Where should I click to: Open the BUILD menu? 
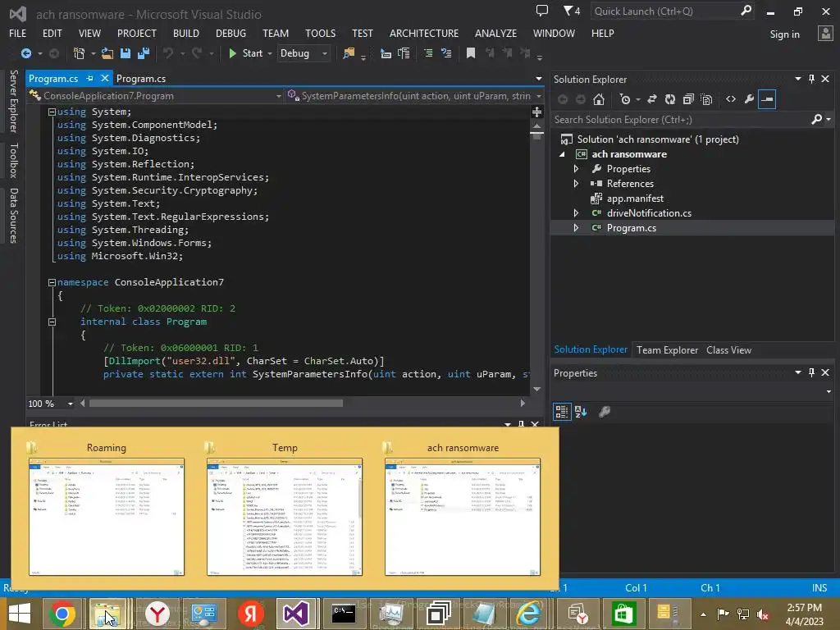(186, 33)
